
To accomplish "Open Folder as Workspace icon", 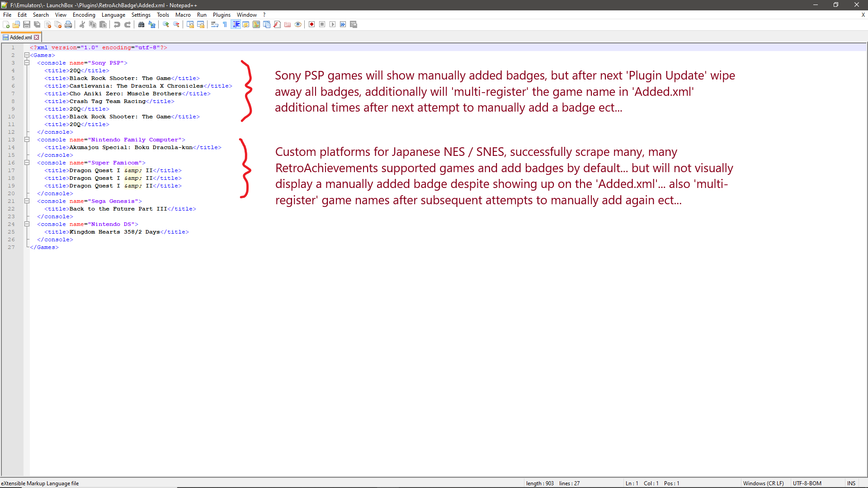I will point(288,24).
